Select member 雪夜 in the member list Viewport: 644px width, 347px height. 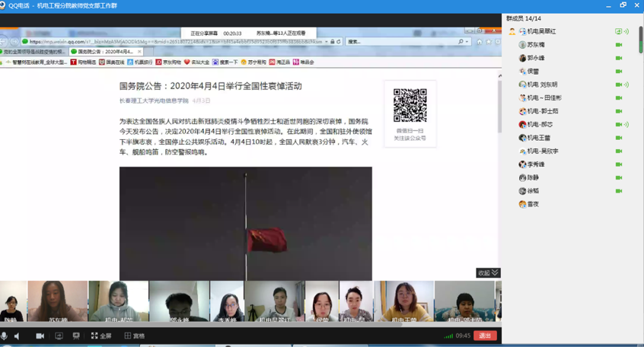(x=533, y=204)
